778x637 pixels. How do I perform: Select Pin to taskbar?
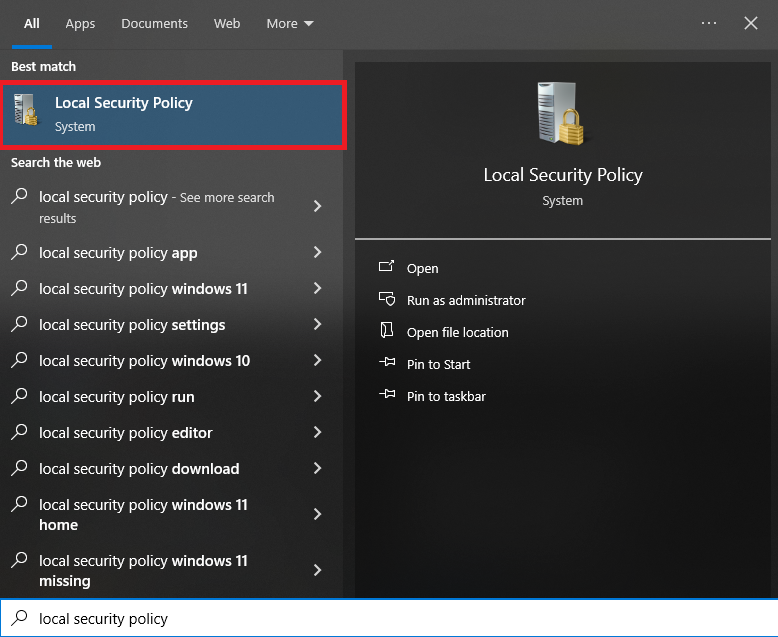446,396
